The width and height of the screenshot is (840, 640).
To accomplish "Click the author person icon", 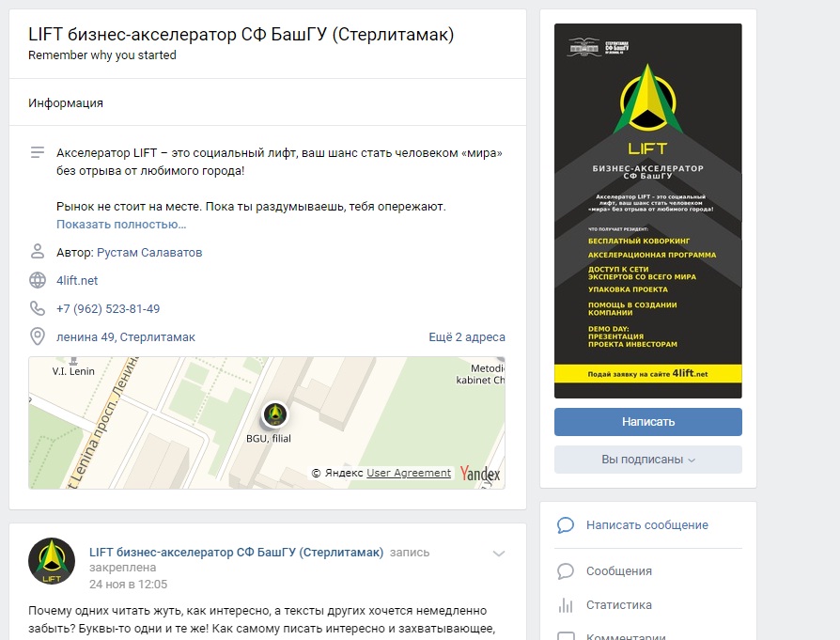I will point(38,251).
